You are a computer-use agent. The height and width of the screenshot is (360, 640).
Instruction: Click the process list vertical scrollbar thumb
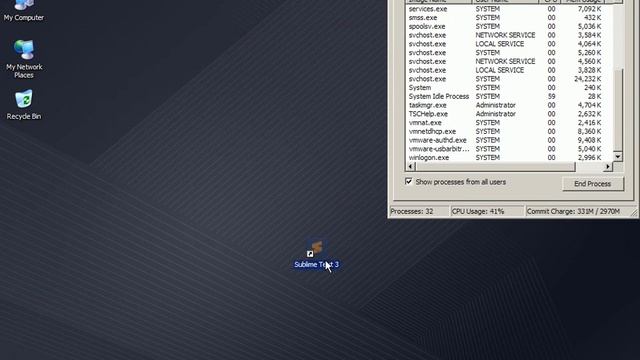[618, 110]
